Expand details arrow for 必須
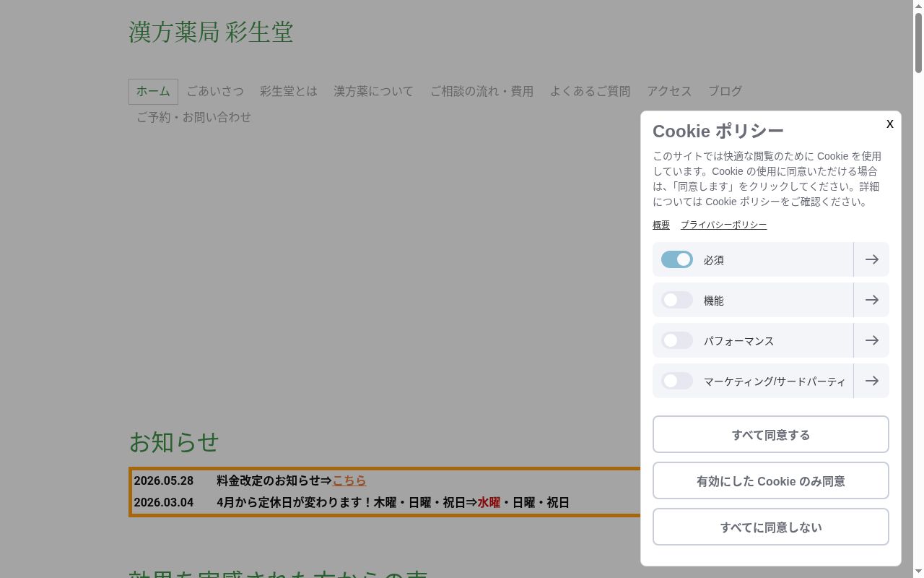924x578 pixels. [871, 259]
